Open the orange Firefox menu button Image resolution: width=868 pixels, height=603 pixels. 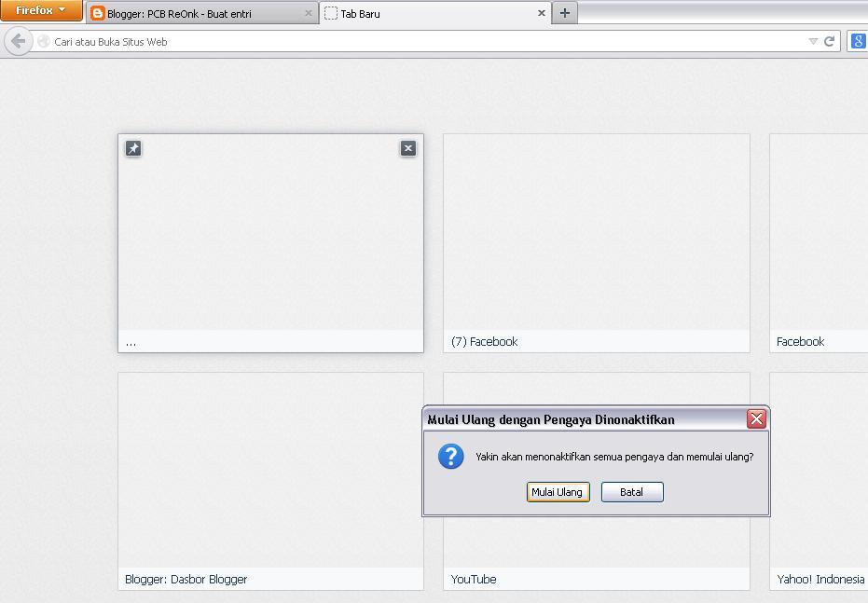42,10
